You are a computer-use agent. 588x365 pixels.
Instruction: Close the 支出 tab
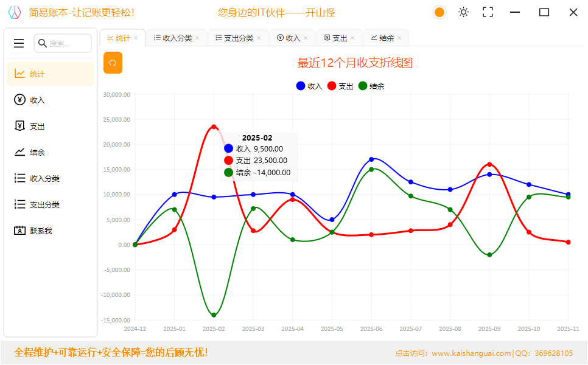pyautogui.click(x=352, y=38)
